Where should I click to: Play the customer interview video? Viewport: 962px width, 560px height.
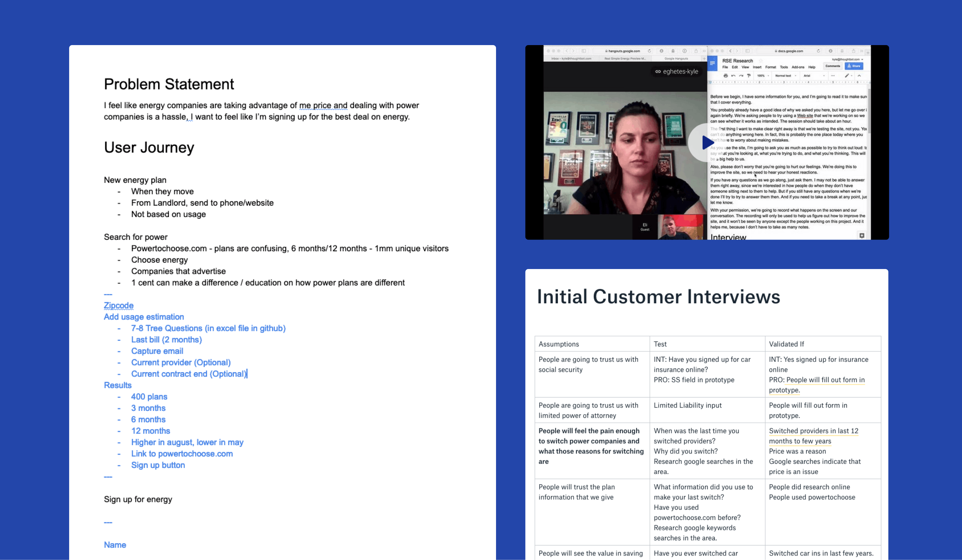[707, 142]
